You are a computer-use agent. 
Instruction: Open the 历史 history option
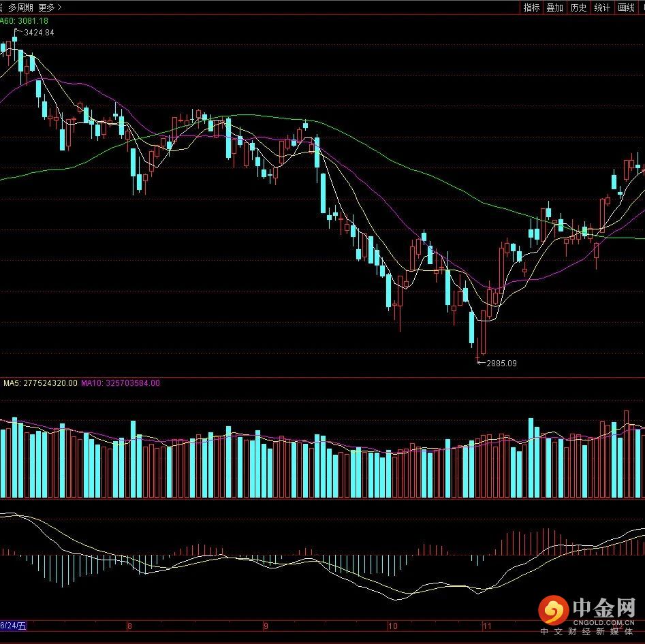click(578, 7)
